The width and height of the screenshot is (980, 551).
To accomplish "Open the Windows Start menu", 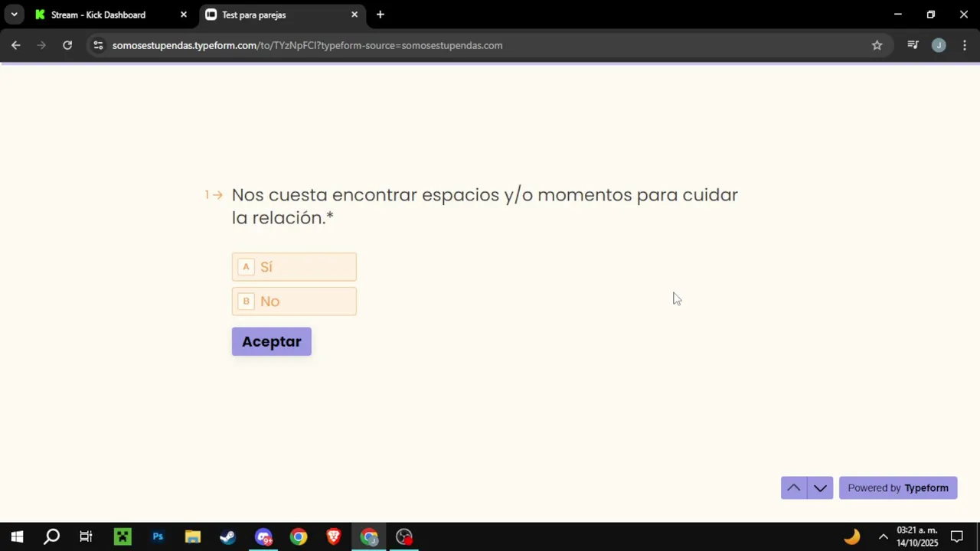I will [17, 536].
